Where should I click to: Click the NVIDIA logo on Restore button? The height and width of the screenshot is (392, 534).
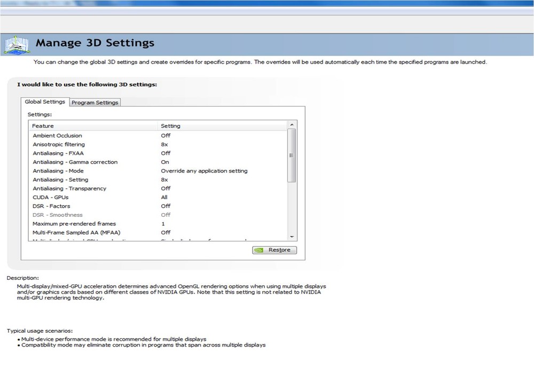[259, 250]
